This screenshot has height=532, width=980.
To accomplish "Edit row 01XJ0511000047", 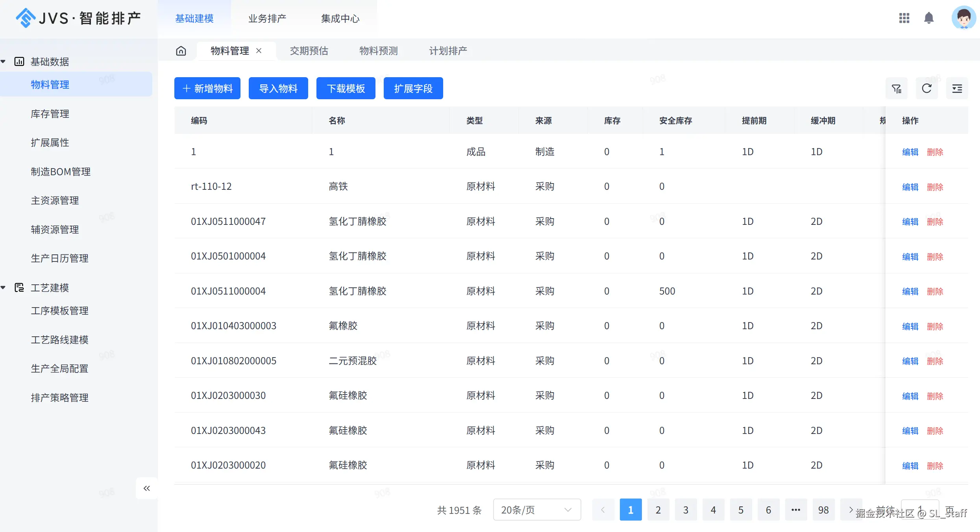I will pos(910,222).
